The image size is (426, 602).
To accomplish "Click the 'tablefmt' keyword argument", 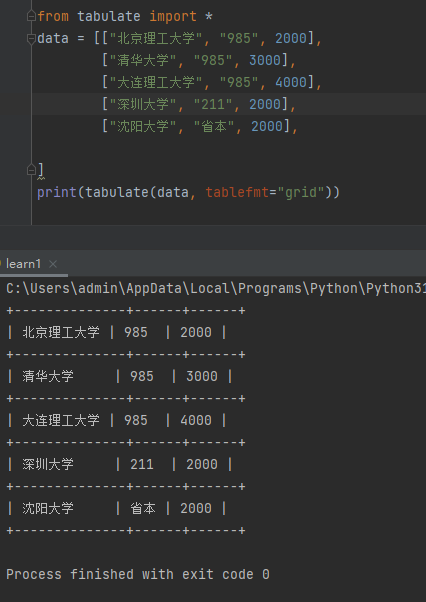I will pyautogui.click(x=237, y=192).
